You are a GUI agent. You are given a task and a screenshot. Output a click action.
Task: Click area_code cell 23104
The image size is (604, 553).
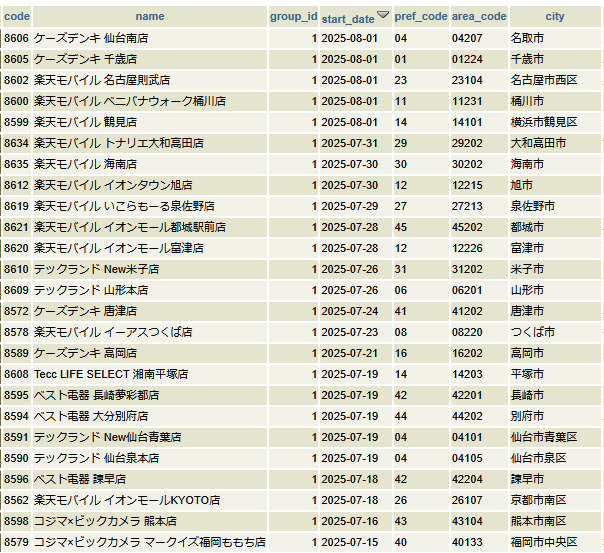pos(479,80)
